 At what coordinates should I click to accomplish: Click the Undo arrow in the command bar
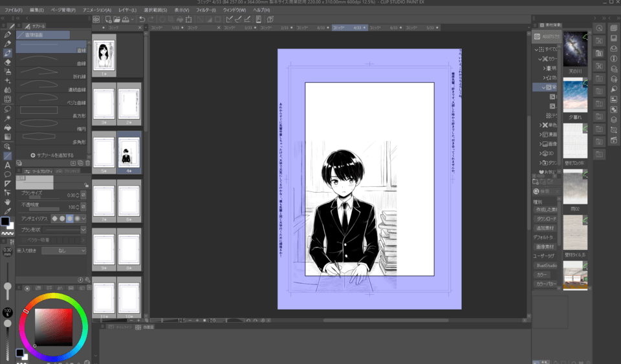click(142, 19)
